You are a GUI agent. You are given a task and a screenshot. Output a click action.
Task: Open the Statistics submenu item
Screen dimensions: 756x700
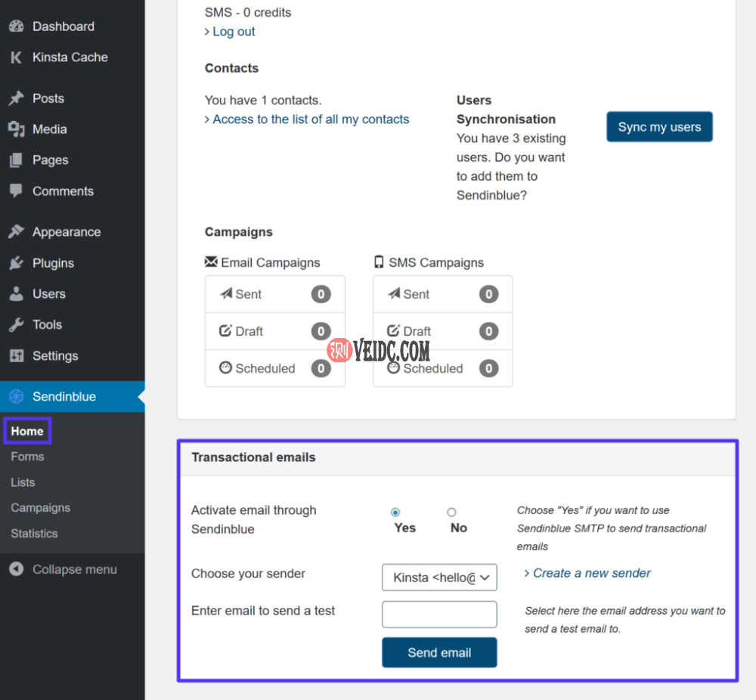tap(34, 534)
